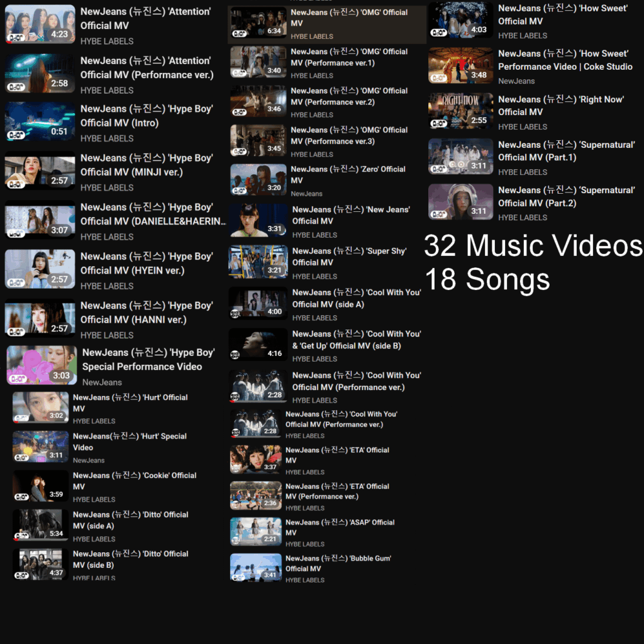Image resolution: width=644 pixels, height=644 pixels.
Task: Click the 'Cookie' Official MV title
Action: (x=135, y=481)
